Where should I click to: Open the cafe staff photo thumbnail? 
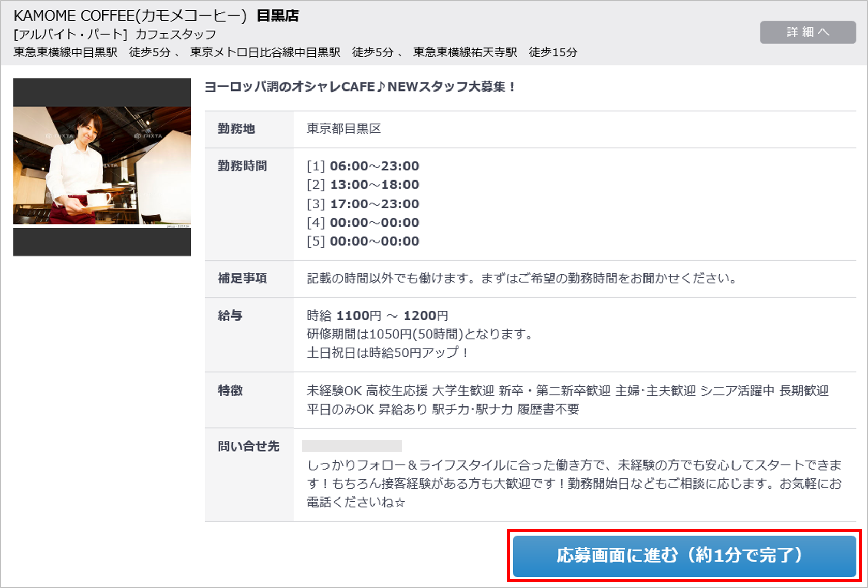point(102,167)
